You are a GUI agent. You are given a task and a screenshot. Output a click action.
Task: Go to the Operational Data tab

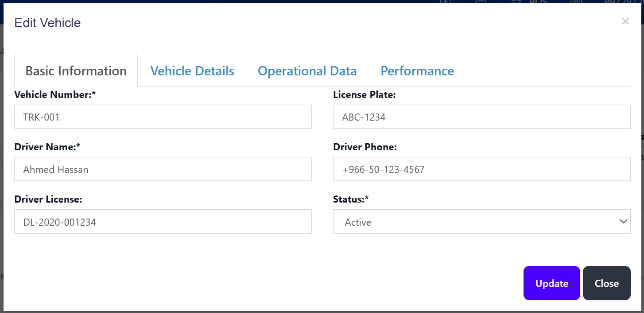307,71
